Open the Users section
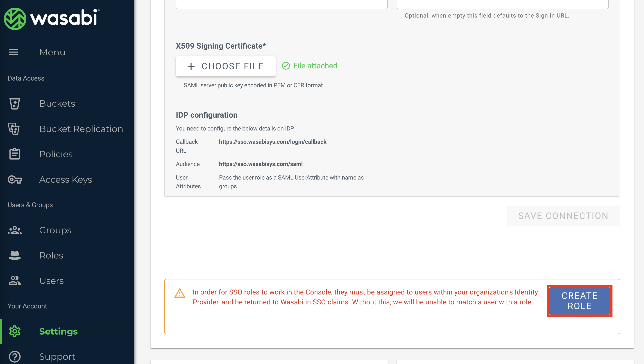This screenshot has width=644, height=364. coord(51,281)
